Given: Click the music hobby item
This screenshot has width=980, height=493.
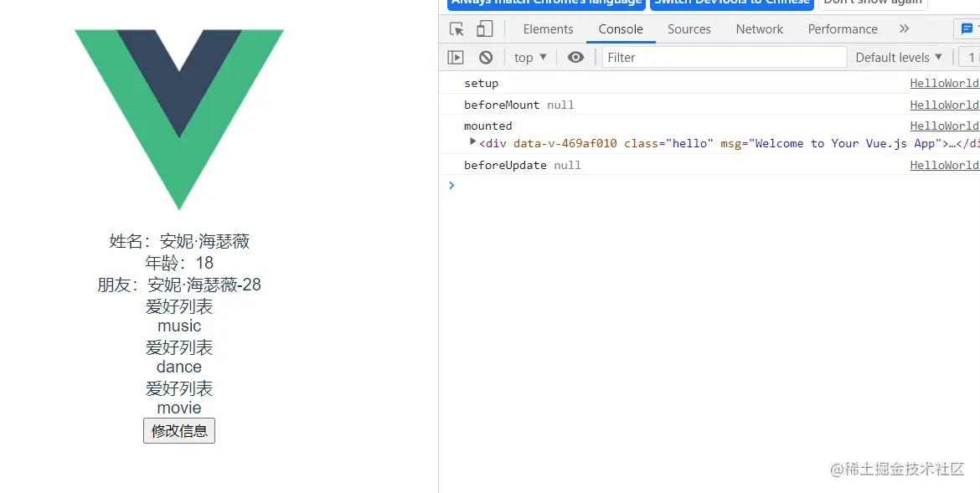Looking at the screenshot, I should (179, 326).
